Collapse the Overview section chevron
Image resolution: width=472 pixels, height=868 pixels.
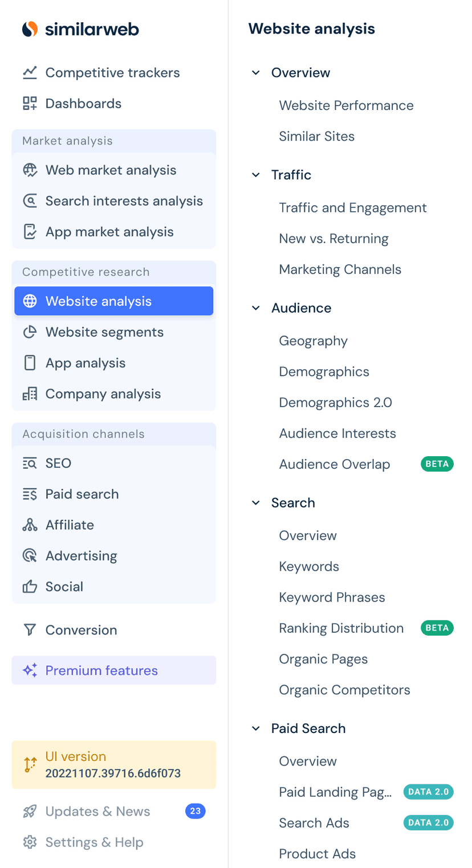coord(256,72)
